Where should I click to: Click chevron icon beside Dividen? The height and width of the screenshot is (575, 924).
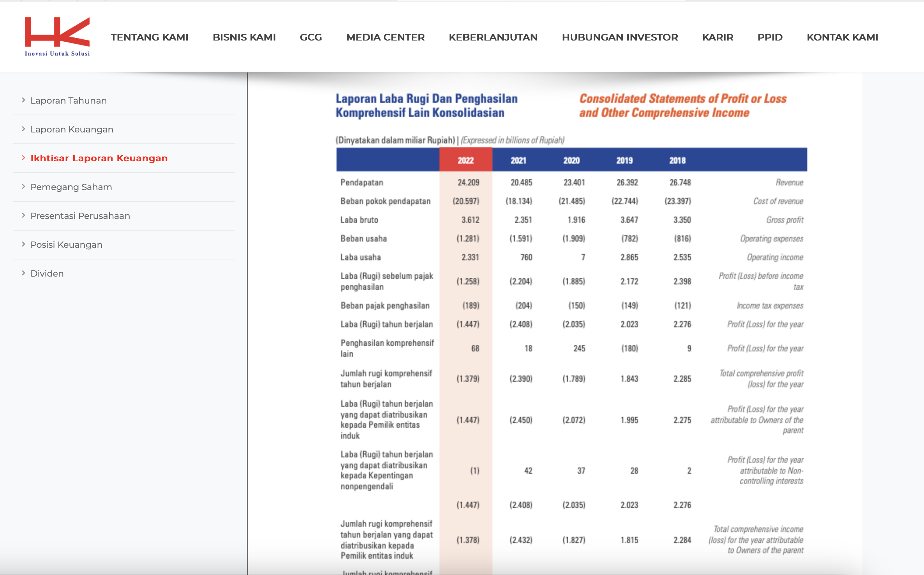tap(23, 273)
